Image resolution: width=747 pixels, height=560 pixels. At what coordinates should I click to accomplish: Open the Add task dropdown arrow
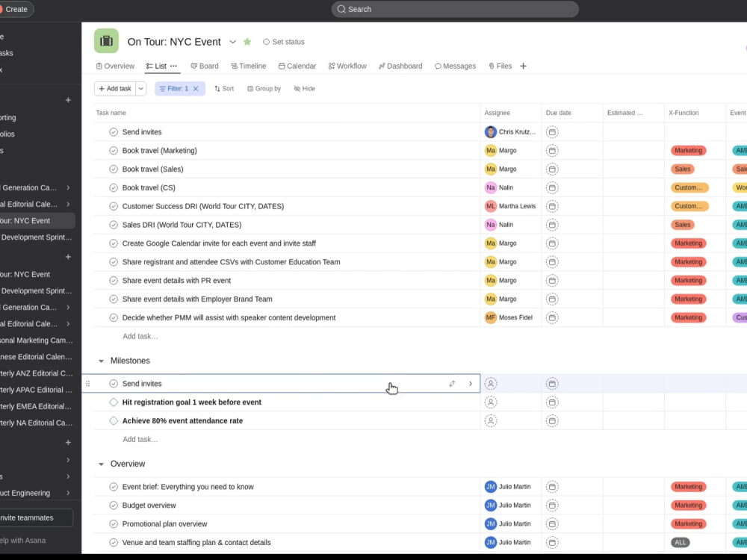140,88
